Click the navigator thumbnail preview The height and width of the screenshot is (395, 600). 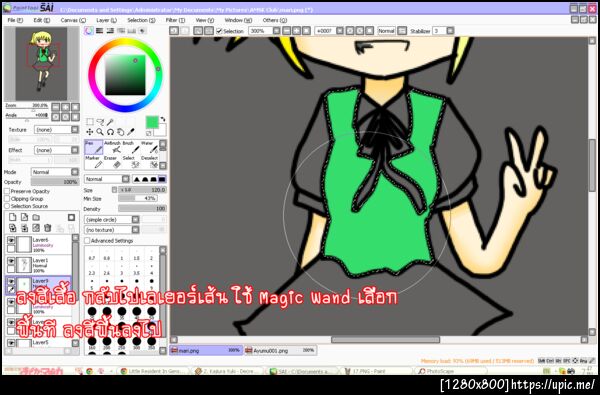click(41, 64)
